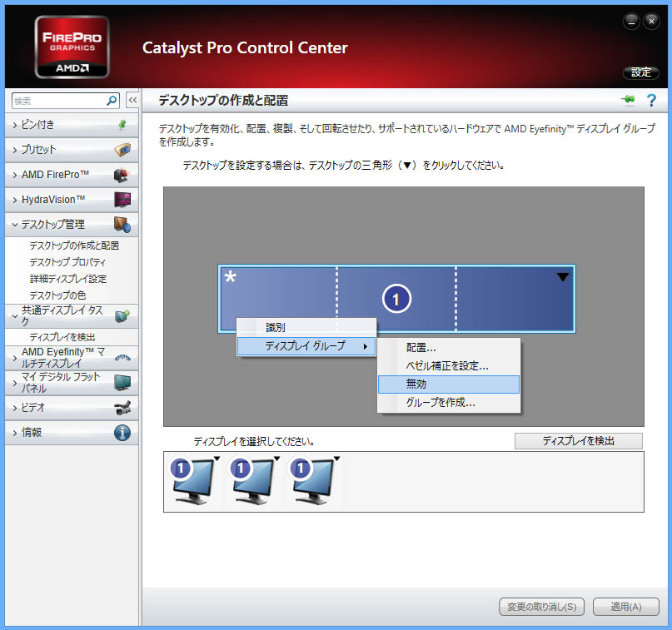Click the circled 1 desktop identifier
The width and height of the screenshot is (672, 630).
(396, 299)
